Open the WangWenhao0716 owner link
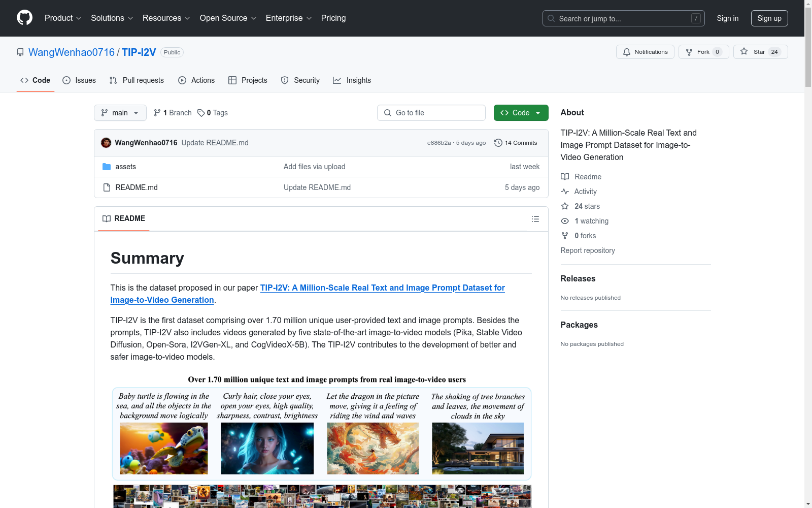This screenshot has height=508, width=812. click(x=72, y=52)
